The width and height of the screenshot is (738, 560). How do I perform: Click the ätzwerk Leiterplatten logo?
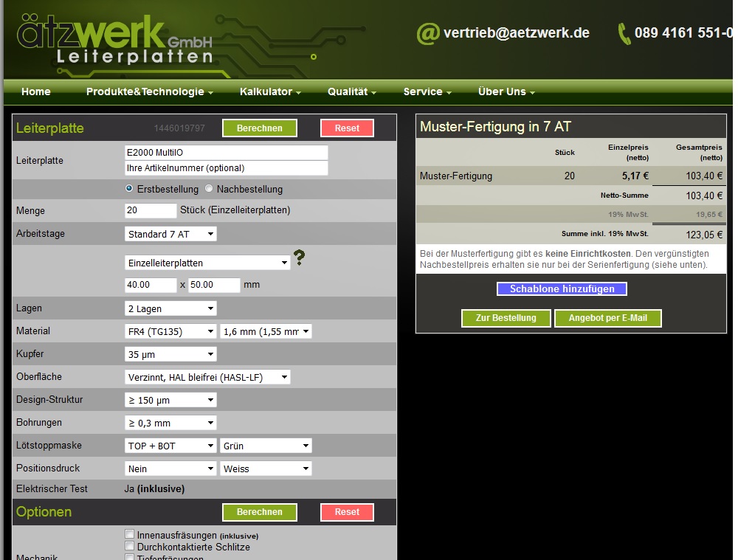click(x=114, y=38)
